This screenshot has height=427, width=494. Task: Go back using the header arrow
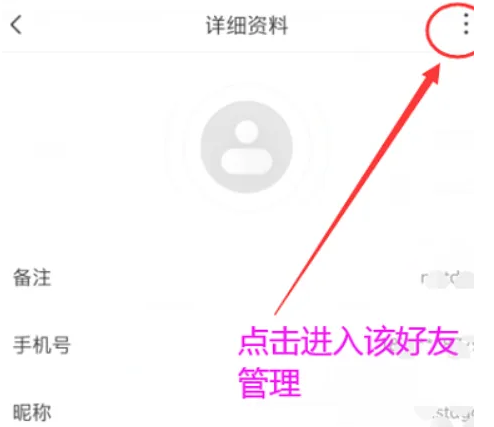tap(16, 25)
